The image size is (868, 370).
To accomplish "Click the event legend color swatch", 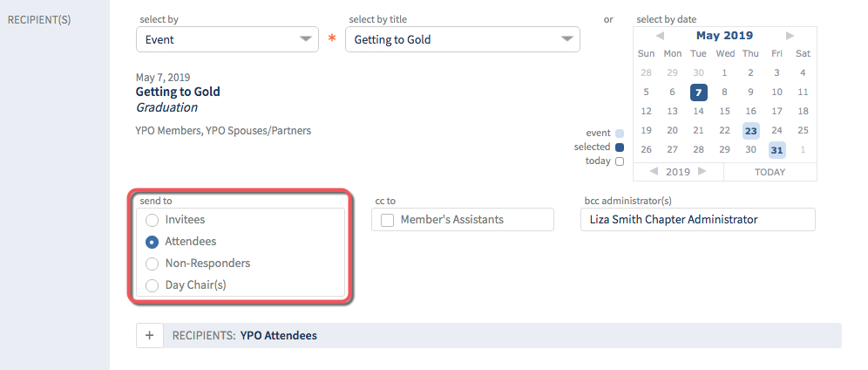I will tap(620, 134).
